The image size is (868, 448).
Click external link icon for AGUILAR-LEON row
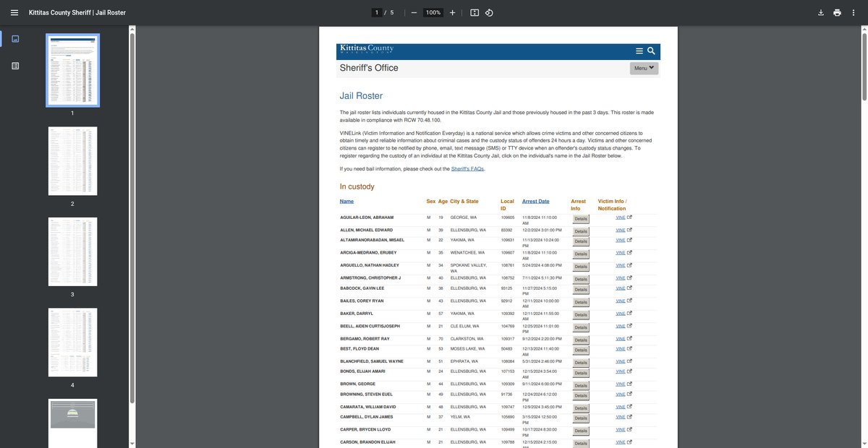(x=629, y=217)
